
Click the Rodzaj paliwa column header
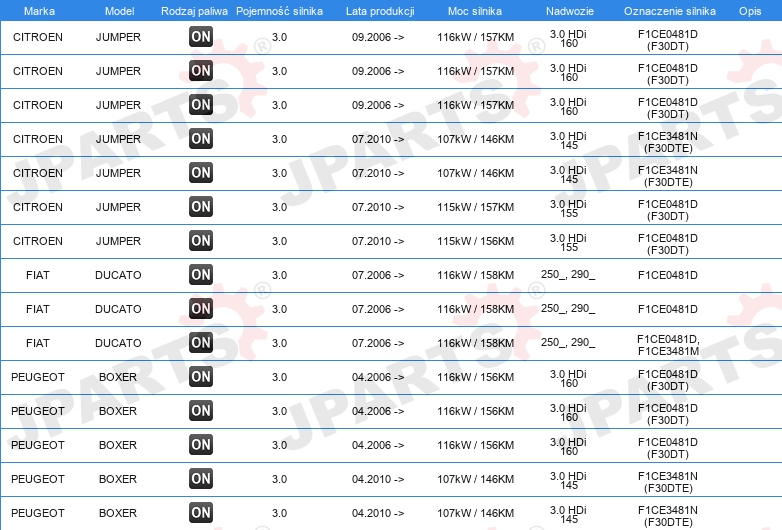pyautogui.click(x=194, y=11)
